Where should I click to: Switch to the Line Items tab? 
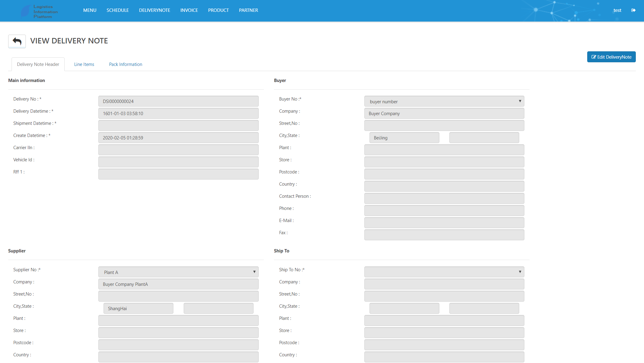pos(84,64)
